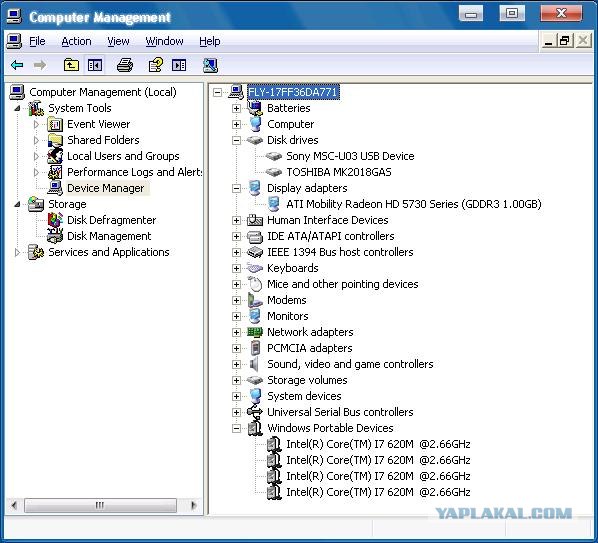The width and height of the screenshot is (598, 543).
Task: Click Scan for hardware changes icon
Action: (210, 65)
